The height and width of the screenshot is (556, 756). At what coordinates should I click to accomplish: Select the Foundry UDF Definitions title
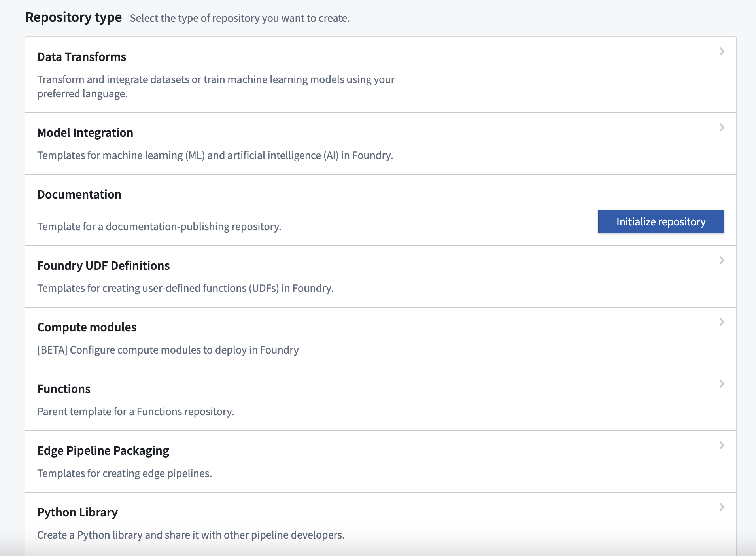pyautogui.click(x=103, y=266)
